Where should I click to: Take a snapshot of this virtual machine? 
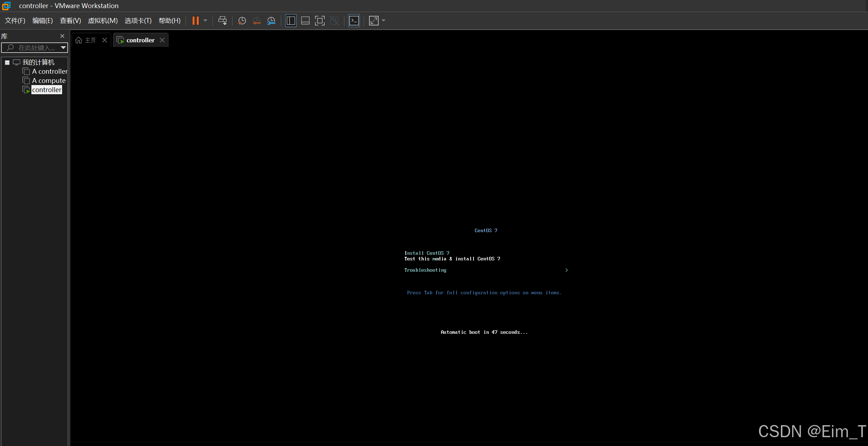coord(242,21)
